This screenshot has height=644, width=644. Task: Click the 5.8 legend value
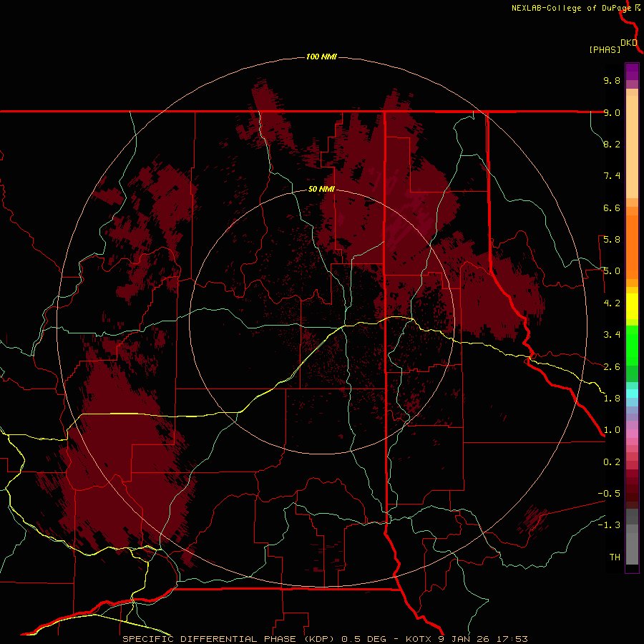pos(612,240)
